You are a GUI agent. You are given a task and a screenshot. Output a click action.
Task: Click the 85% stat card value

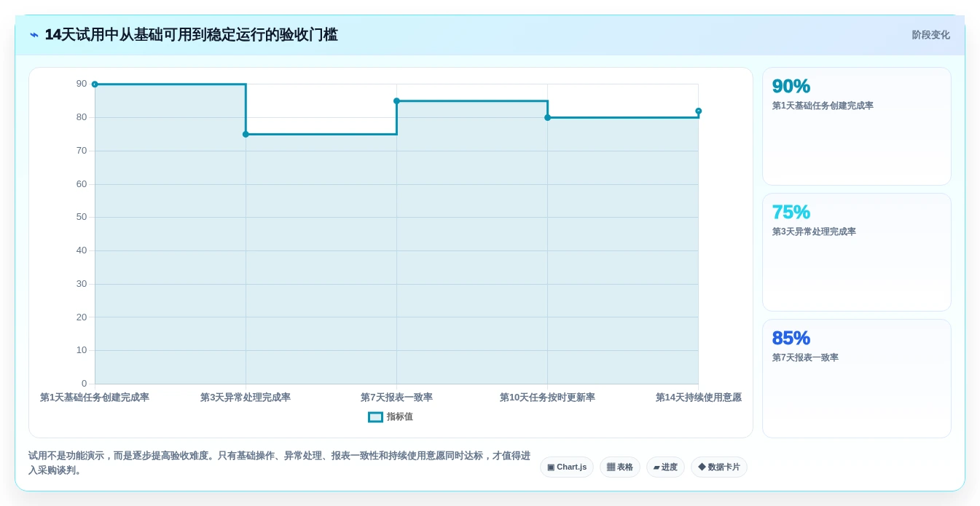click(791, 339)
